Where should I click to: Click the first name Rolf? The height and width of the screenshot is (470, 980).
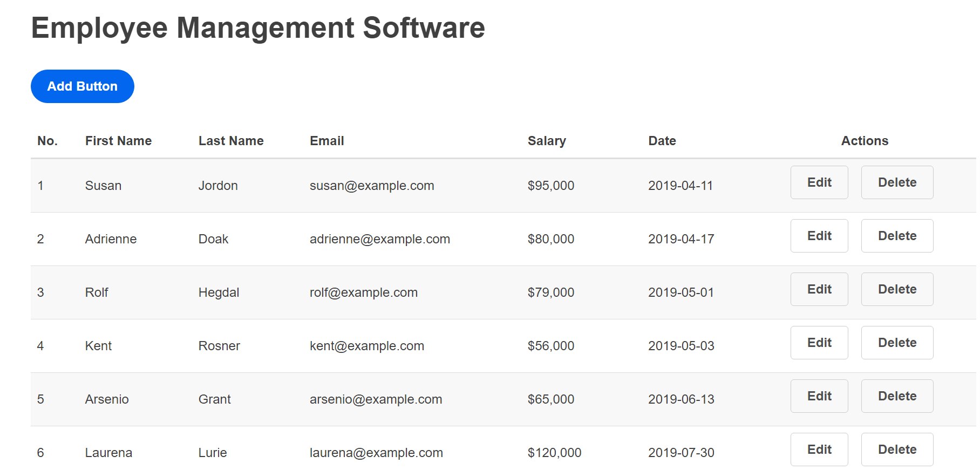[97, 292]
